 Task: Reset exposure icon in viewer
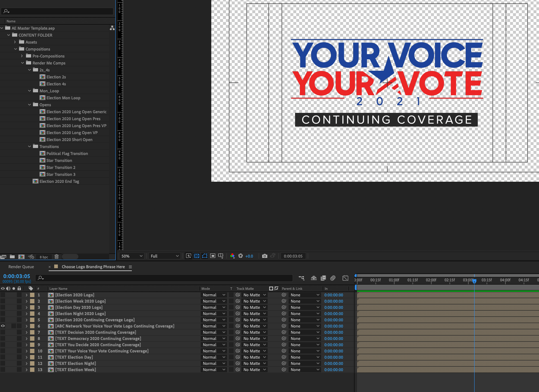(241, 256)
